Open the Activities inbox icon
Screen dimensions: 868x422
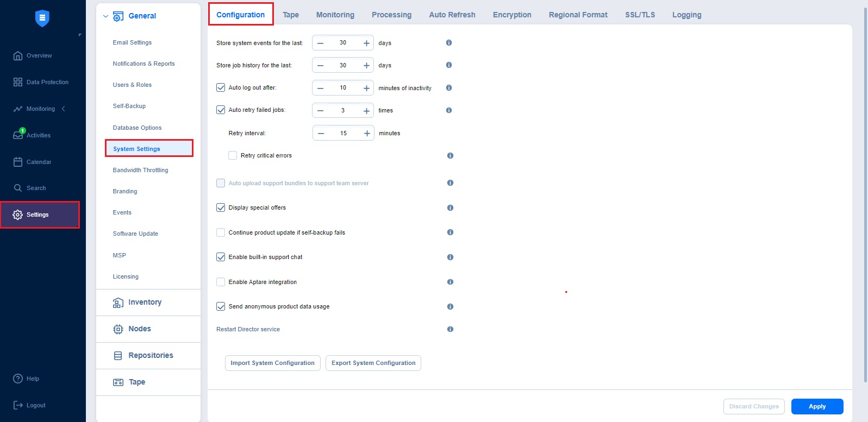pos(18,135)
